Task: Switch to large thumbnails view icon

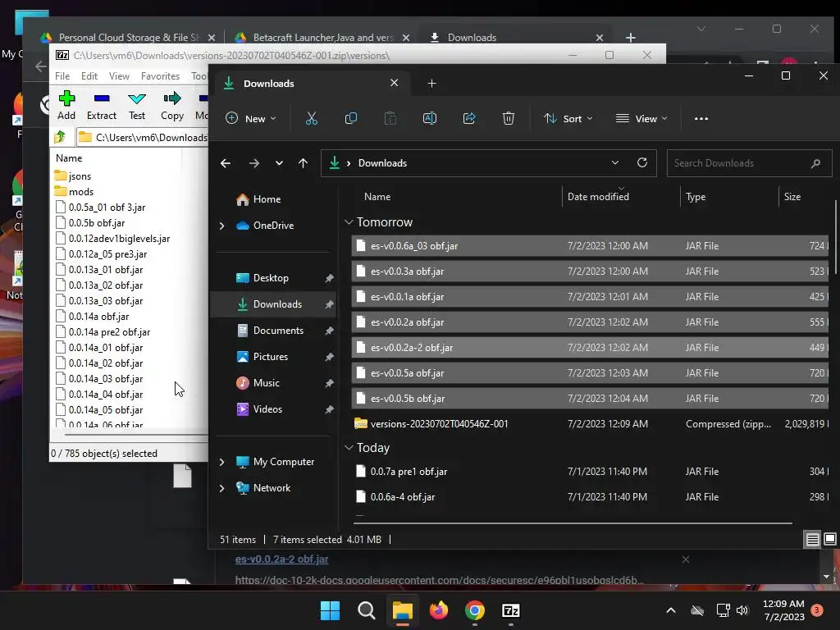Action: pos(830,539)
